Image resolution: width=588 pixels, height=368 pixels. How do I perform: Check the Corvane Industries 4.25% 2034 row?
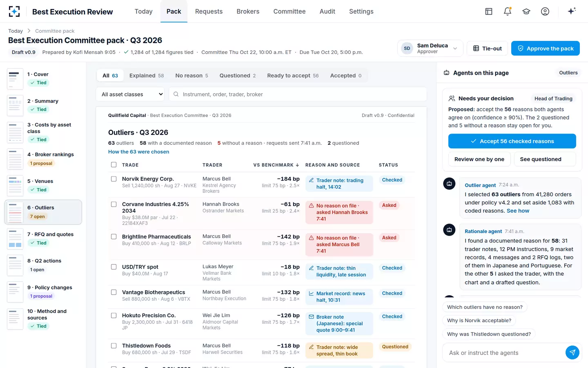114,204
